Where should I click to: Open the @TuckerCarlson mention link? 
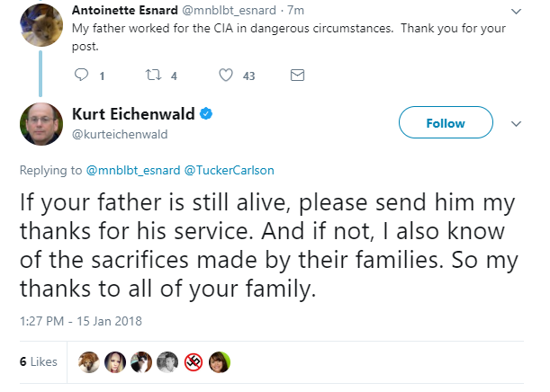229,170
